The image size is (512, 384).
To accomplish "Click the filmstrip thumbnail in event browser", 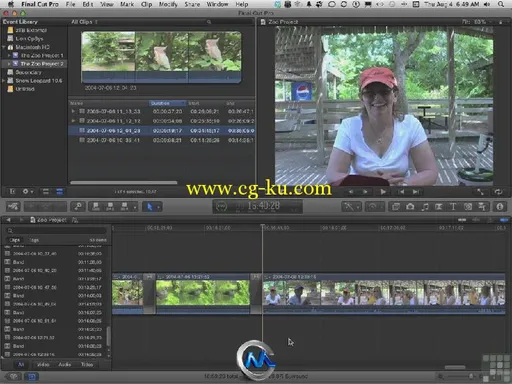I will [161, 57].
